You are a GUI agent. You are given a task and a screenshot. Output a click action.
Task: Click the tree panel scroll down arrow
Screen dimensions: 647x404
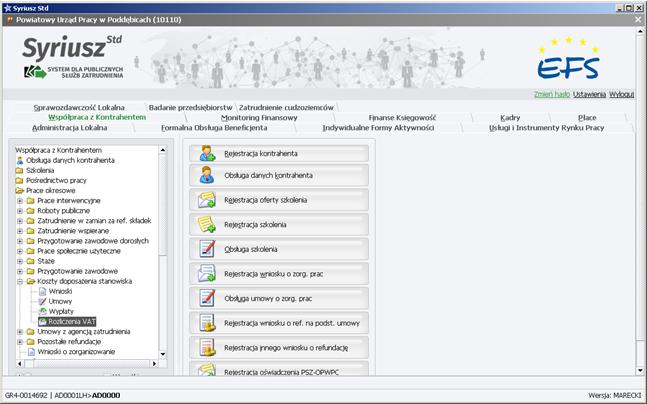[163, 354]
